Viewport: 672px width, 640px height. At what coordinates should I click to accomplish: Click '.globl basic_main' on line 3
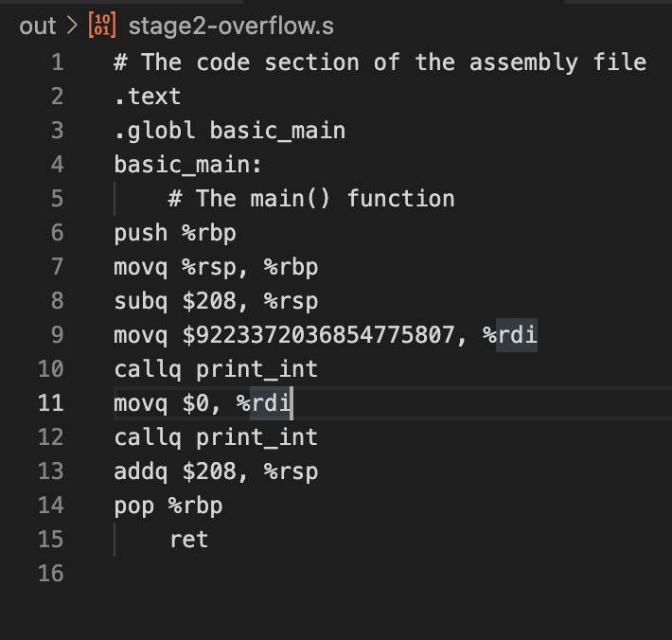pyautogui.click(x=229, y=131)
